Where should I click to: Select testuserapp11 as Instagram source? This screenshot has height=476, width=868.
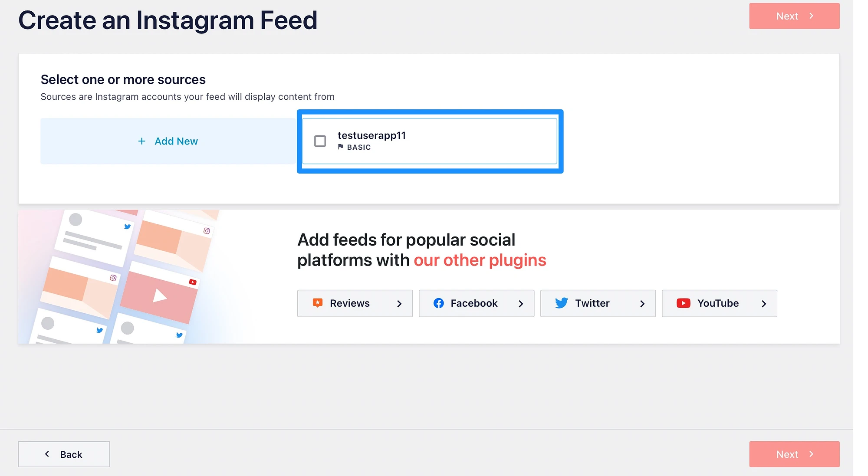click(x=320, y=141)
